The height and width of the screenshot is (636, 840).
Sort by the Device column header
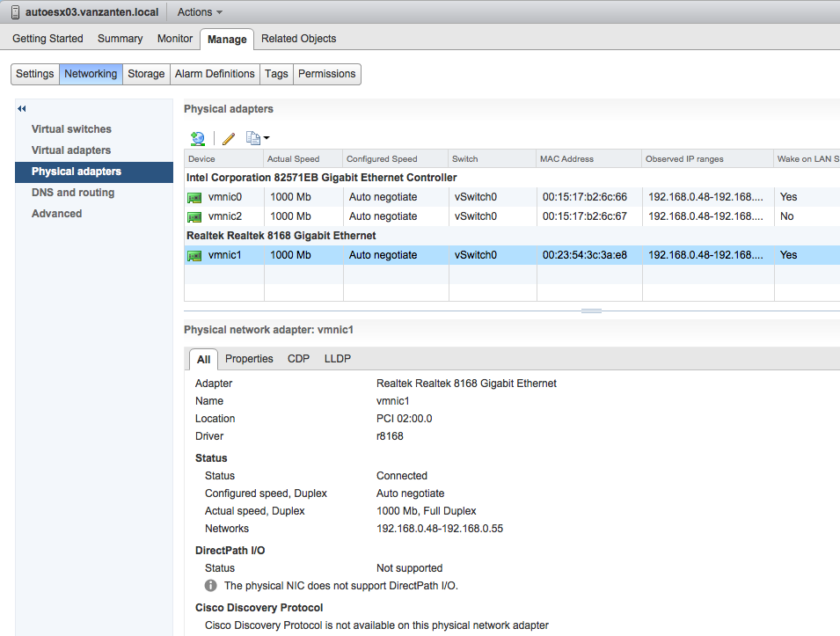[224, 158]
